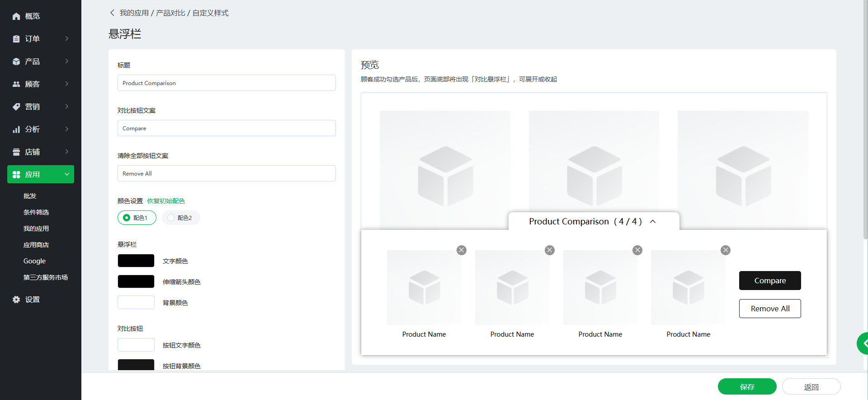Expand the 订单 sidebar menu
Viewport: 868px width, 400px height.
point(66,39)
